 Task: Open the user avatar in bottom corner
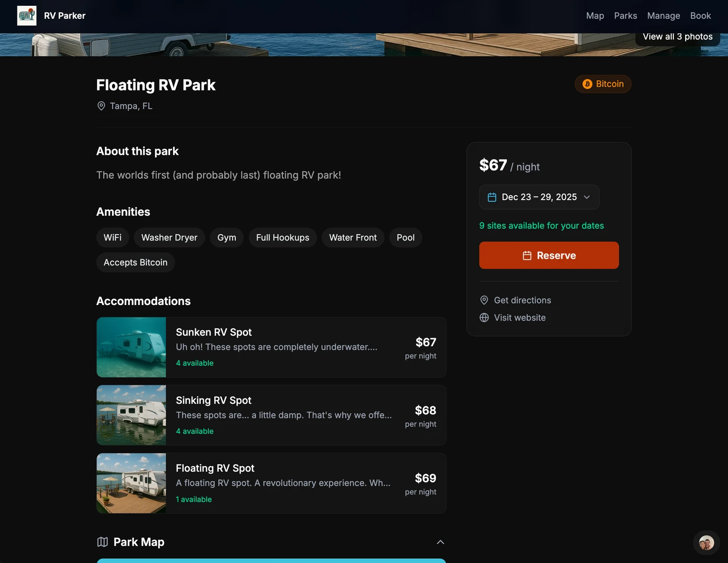click(706, 543)
